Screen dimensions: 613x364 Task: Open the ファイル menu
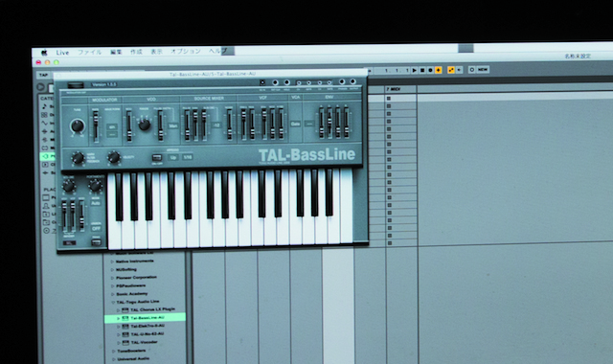[x=89, y=52]
